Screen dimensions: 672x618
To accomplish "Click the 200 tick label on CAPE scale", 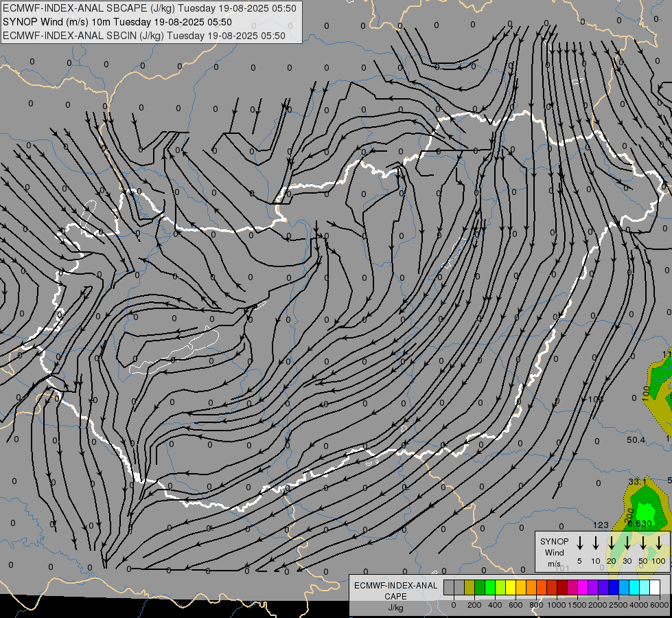I will tap(474, 605).
